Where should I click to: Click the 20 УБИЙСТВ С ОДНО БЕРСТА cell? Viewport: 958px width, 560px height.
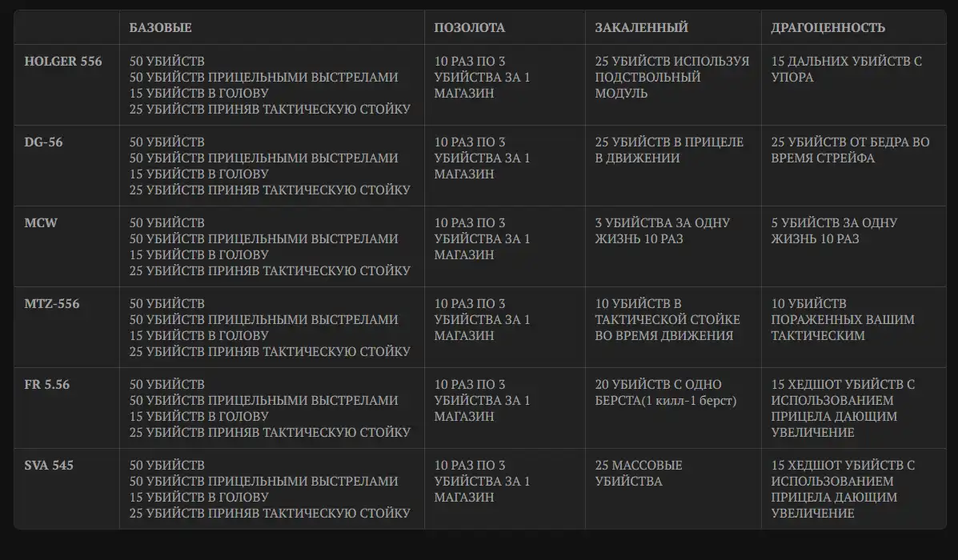[666, 392]
